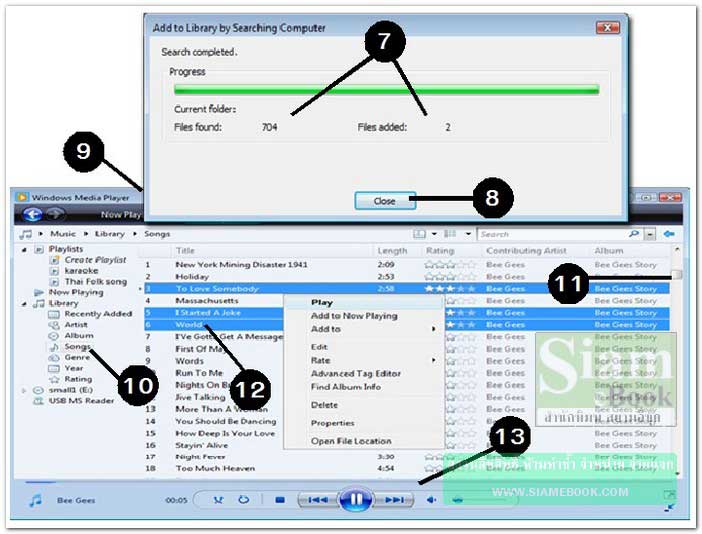Click the grey Forward arrow beside Back
This screenshot has width=702, height=534.
(55, 214)
